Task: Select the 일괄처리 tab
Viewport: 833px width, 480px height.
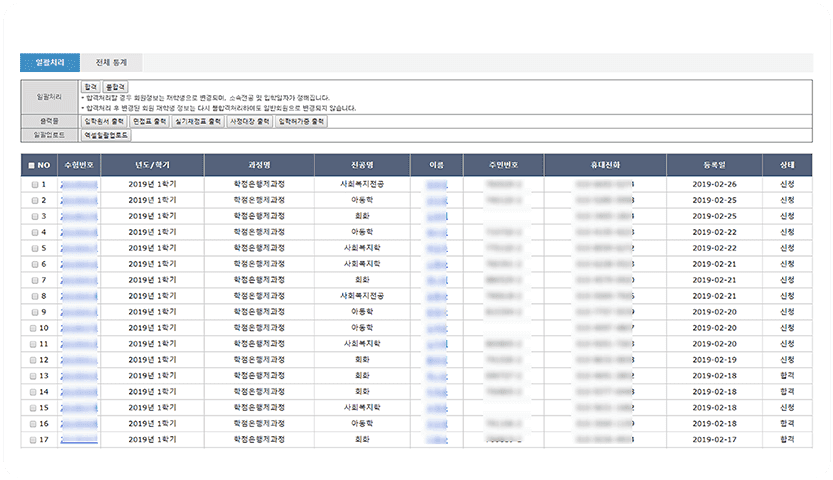Action: 50,63
